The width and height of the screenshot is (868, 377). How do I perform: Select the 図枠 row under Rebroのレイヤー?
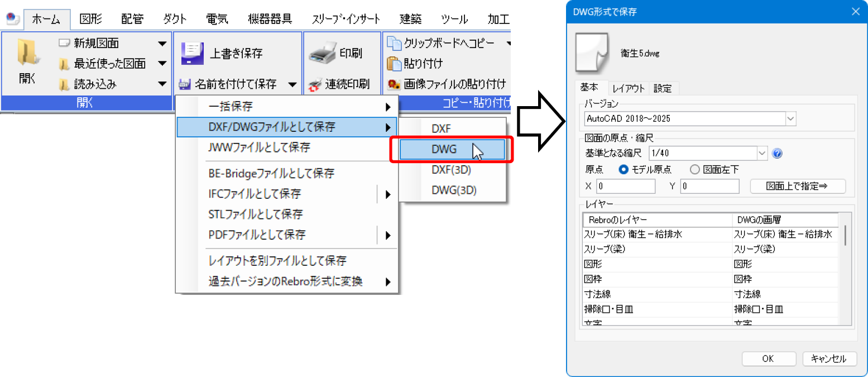657,279
